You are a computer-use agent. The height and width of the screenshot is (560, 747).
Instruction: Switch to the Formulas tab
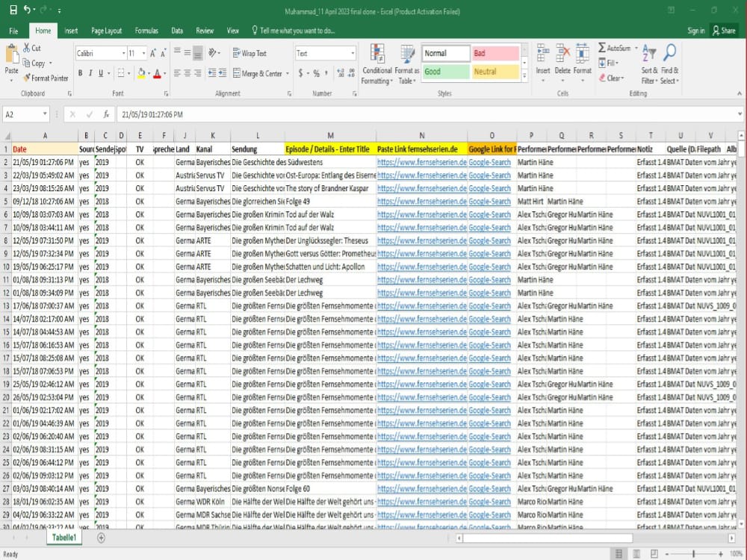(x=146, y=31)
